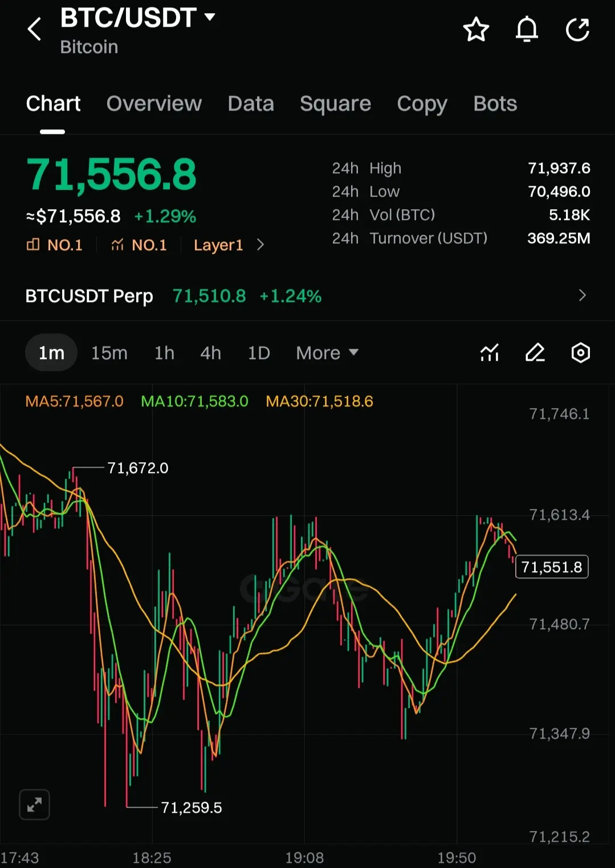Select the 1h timeframe
The image size is (615, 868).
click(164, 353)
